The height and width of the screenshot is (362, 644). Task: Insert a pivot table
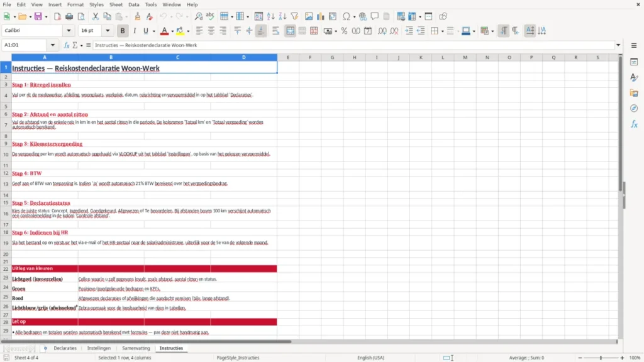tap(333, 16)
